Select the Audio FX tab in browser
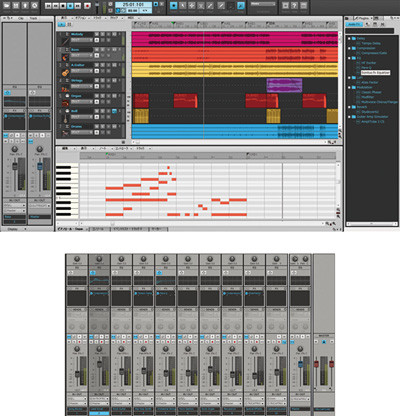Image resolution: width=400 pixels, height=416 pixels. click(354, 24)
